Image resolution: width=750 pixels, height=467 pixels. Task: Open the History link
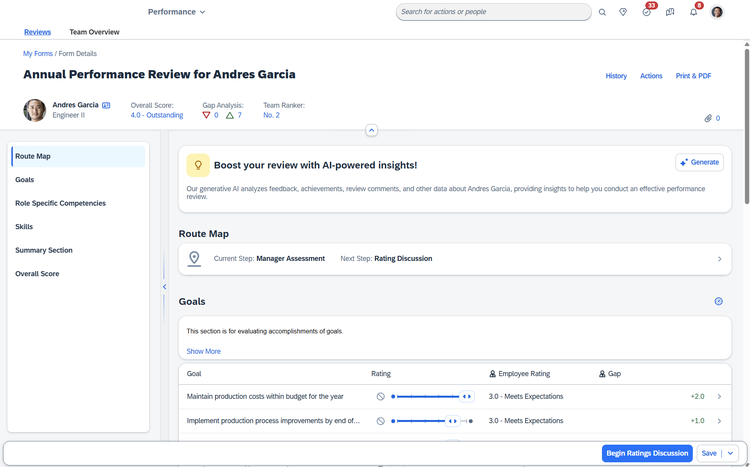[616, 76]
